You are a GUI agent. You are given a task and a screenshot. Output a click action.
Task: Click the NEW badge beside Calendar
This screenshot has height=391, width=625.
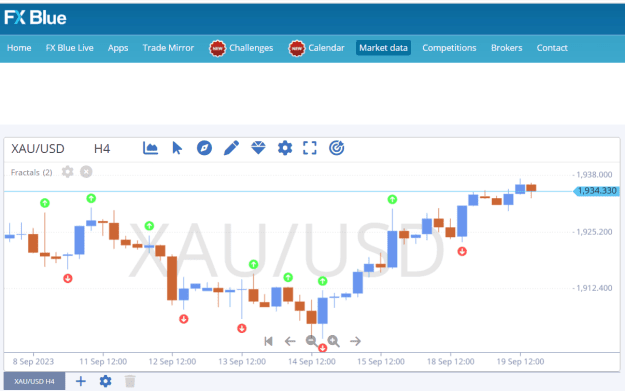[x=297, y=48]
